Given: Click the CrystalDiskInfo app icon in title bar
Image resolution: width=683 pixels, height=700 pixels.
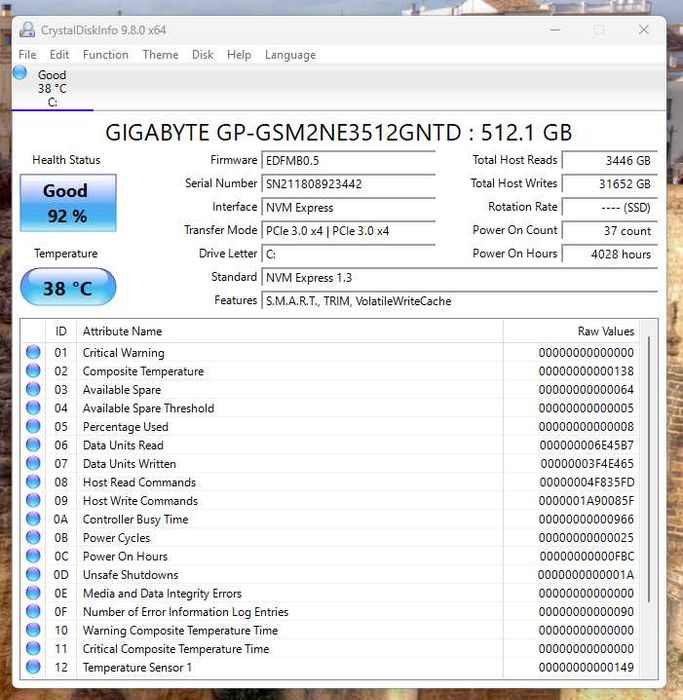Looking at the screenshot, I should tap(27, 30).
